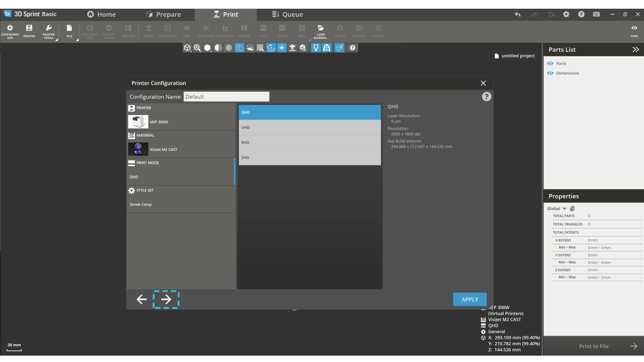This screenshot has height=362, width=644.
Task: Open the cube view orientation dropdown
Action: pyautogui.click(x=187, y=48)
